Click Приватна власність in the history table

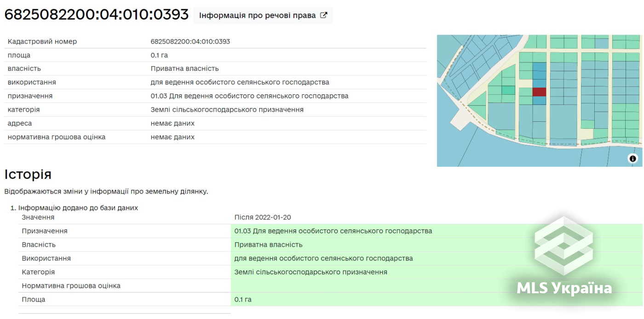point(269,245)
